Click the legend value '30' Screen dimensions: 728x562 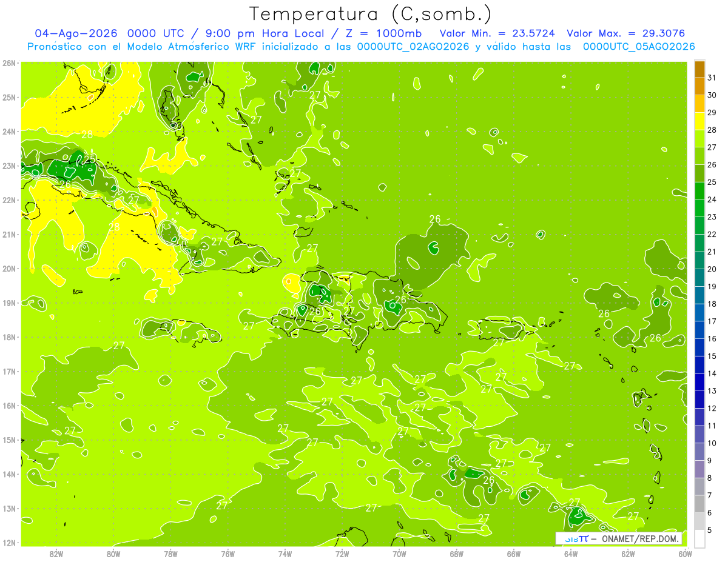pos(712,95)
